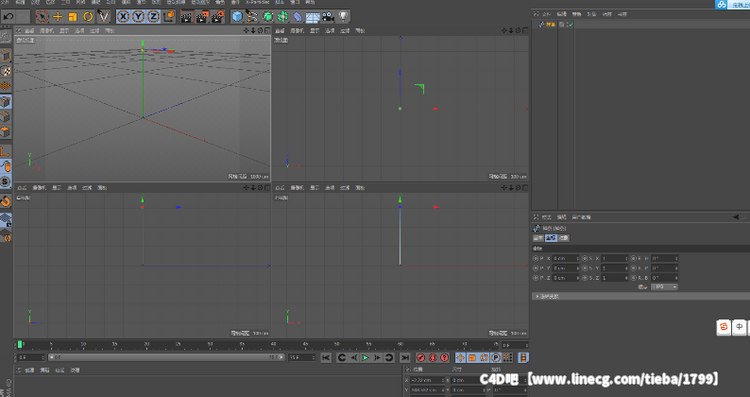Screen dimensions: 750x397
Task: Click the green current-frame marker on the timeline
Action: tap(20, 344)
